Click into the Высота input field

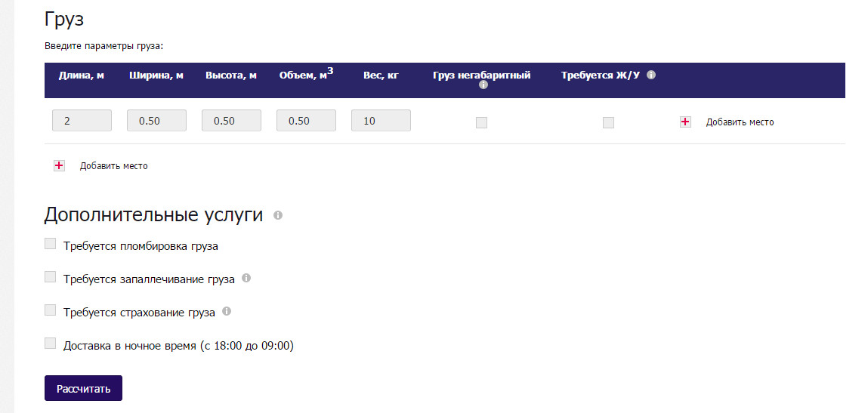[x=231, y=121]
